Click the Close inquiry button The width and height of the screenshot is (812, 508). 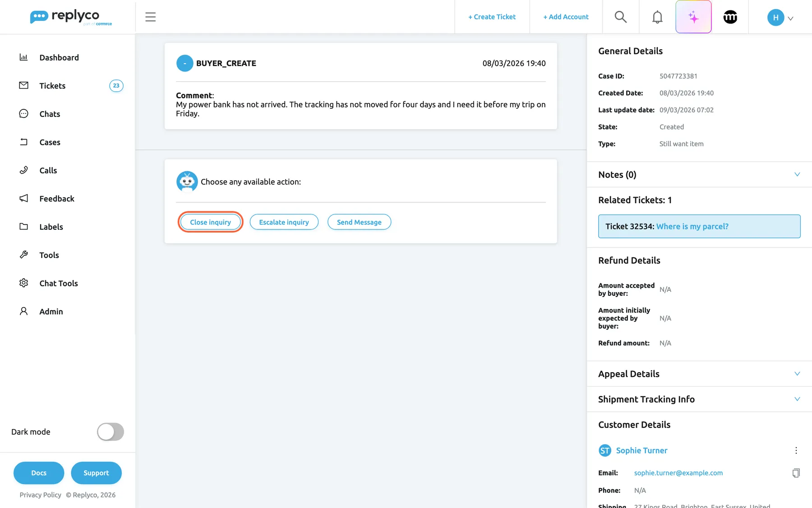pyautogui.click(x=210, y=222)
